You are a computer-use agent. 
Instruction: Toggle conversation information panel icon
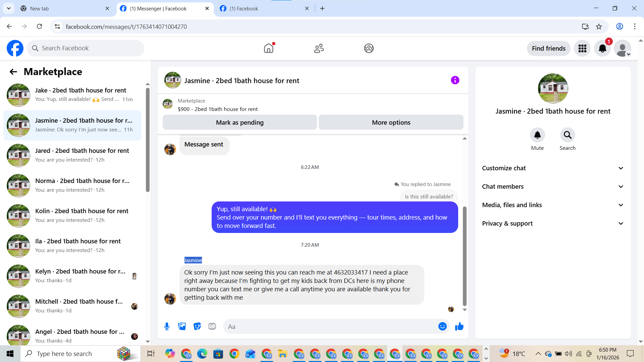[455, 80]
